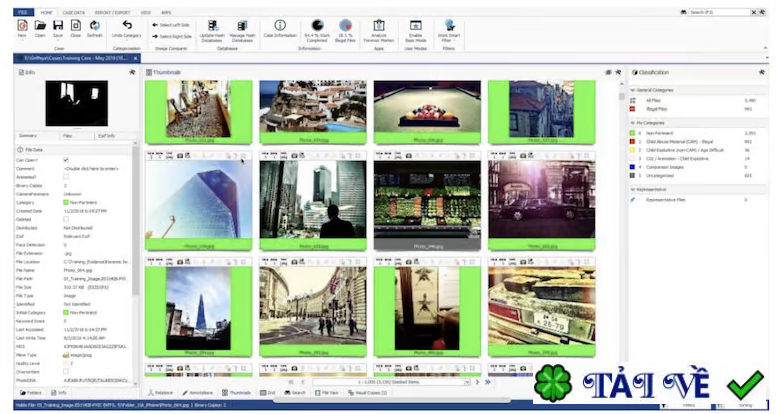Open a case with the Open icon

(x=40, y=27)
